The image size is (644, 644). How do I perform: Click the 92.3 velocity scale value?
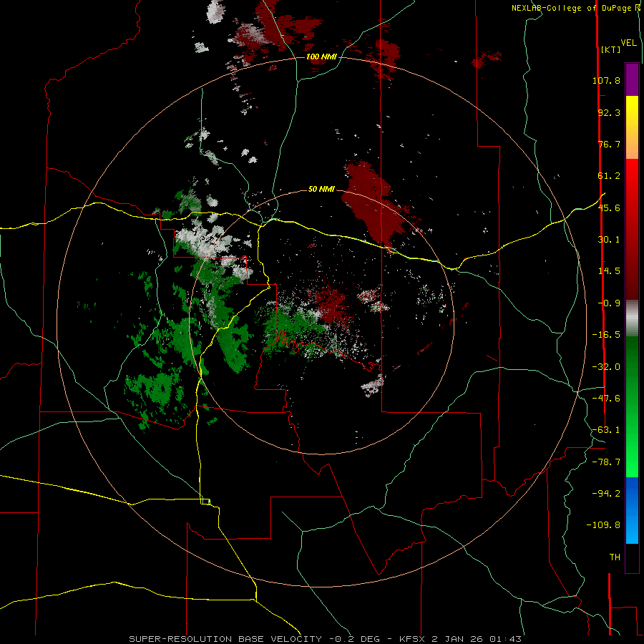point(609,112)
